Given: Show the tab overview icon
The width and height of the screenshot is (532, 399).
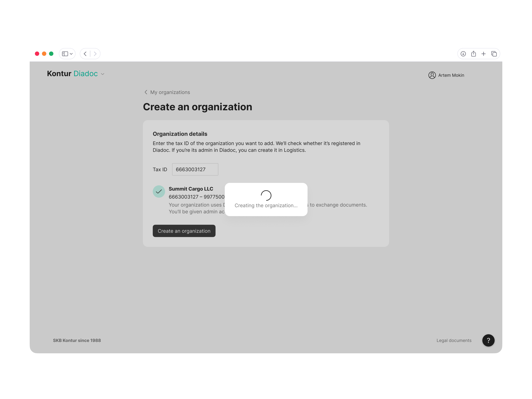Looking at the screenshot, I should click(x=494, y=54).
